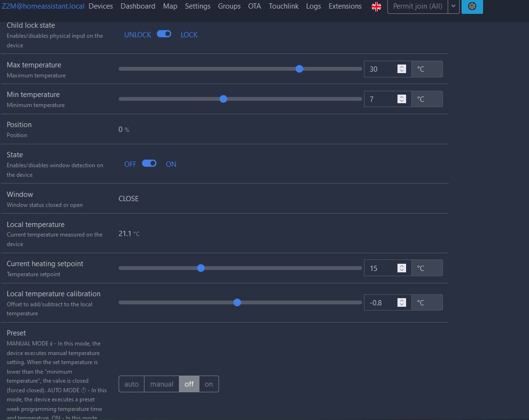Open the OTA page
The width and height of the screenshot is (529, 420).
[x=254, y=6]
